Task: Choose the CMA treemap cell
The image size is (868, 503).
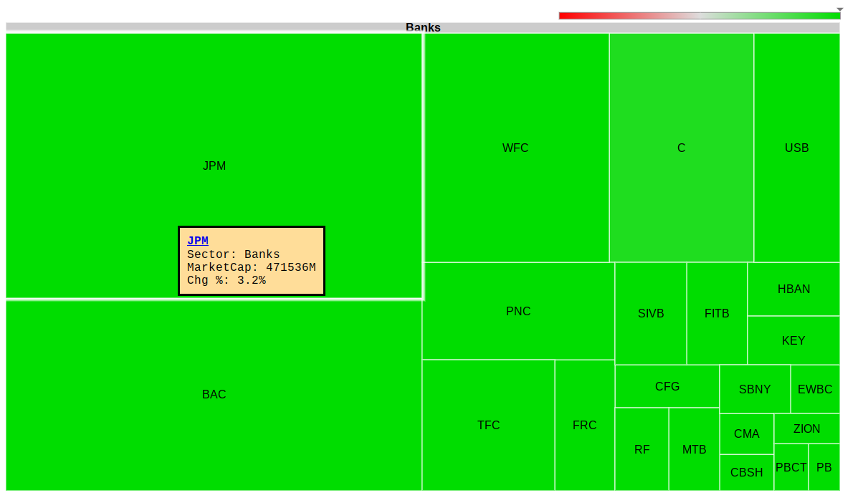Action: click(747, 434)
